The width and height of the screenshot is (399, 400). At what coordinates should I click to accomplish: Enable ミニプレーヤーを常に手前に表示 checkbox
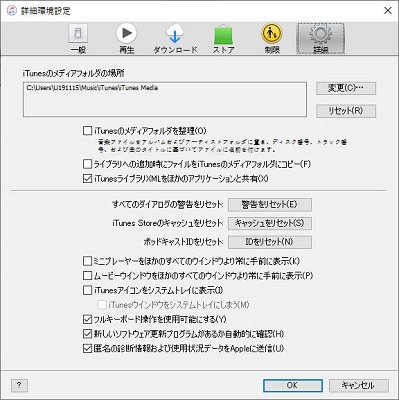[x=87, y=261]
